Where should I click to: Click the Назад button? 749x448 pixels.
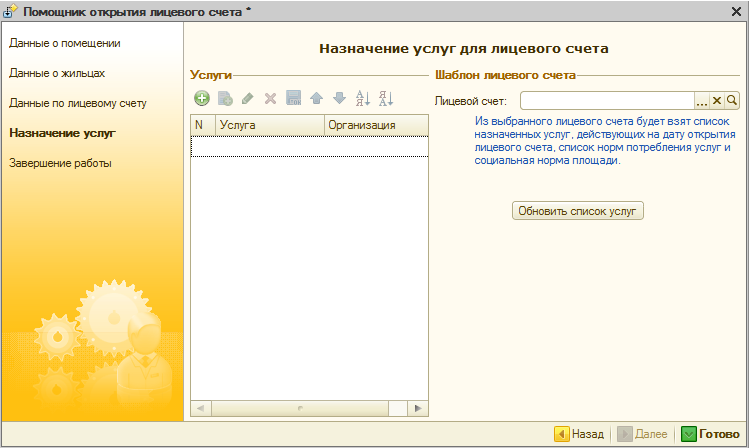580,434
